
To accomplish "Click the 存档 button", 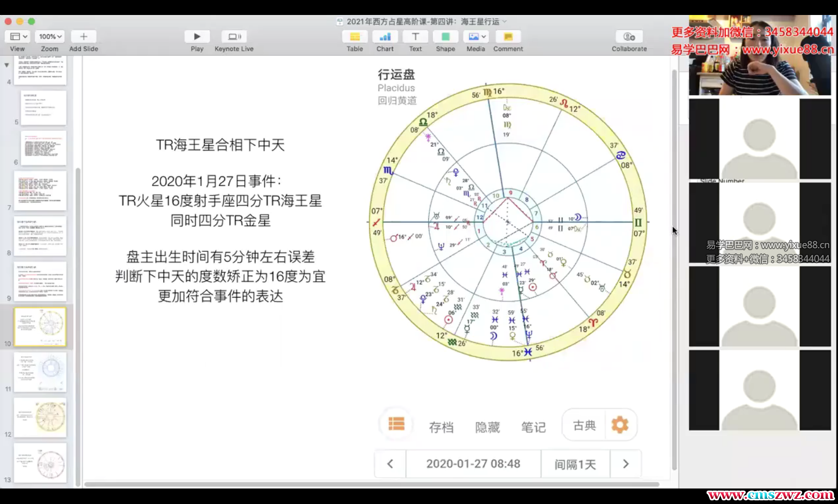I will coord(441,427).
